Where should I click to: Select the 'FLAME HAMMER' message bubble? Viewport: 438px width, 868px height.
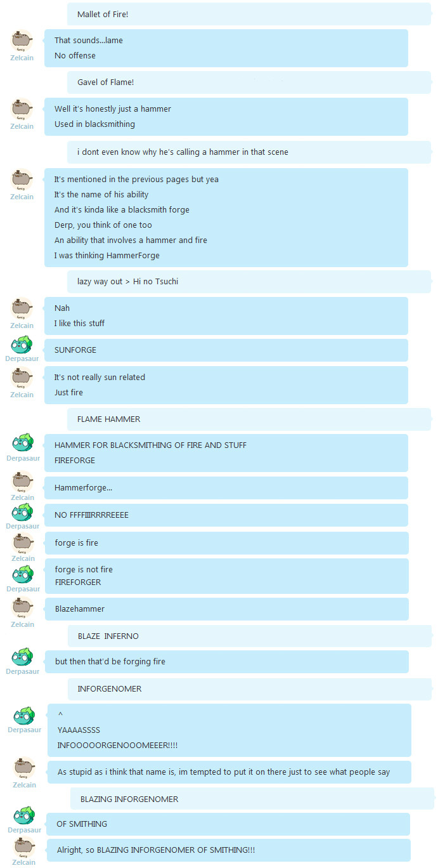249,419
